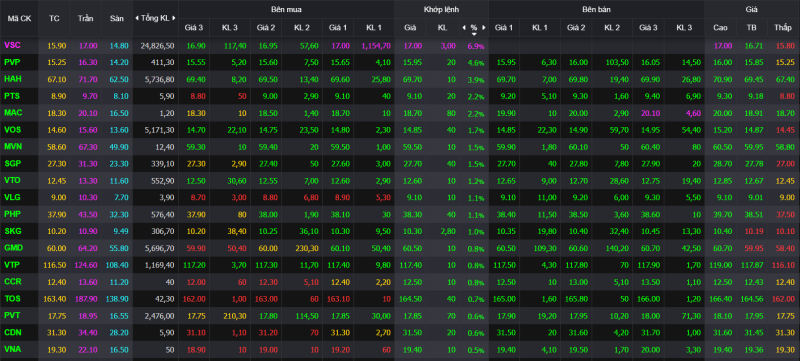
Task: Click SGP low price 27.00
Action: click(785, 164)
